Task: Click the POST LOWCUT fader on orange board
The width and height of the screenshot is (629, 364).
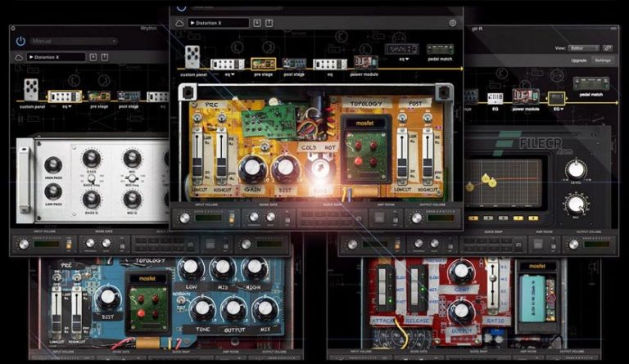Action: tap(401, 155)
